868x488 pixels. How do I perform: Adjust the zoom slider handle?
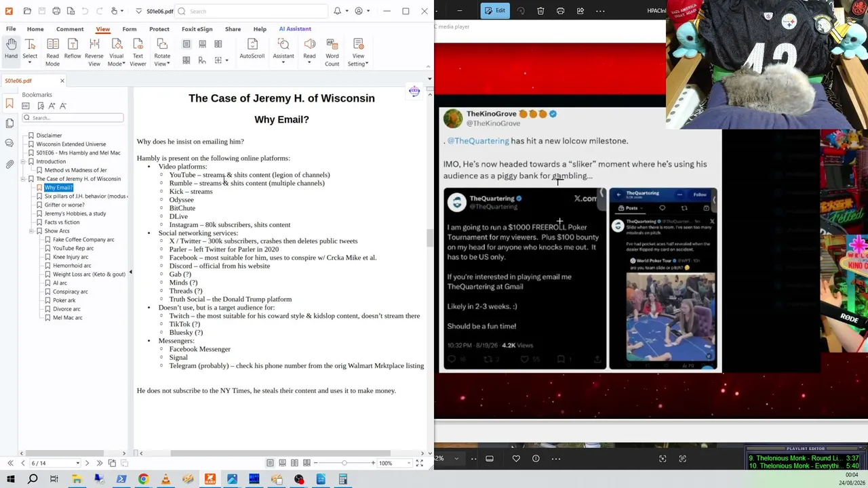[344, 463]
